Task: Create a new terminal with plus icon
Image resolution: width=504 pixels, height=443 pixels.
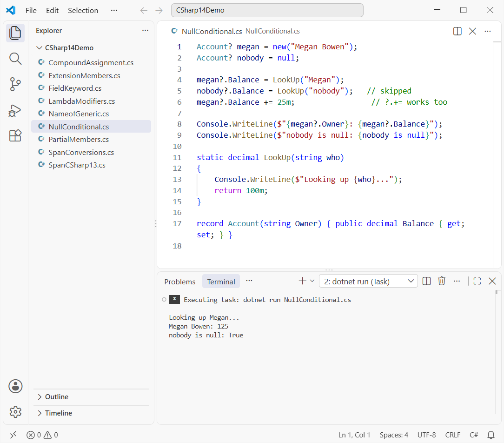Action: [x=302, y=281]
